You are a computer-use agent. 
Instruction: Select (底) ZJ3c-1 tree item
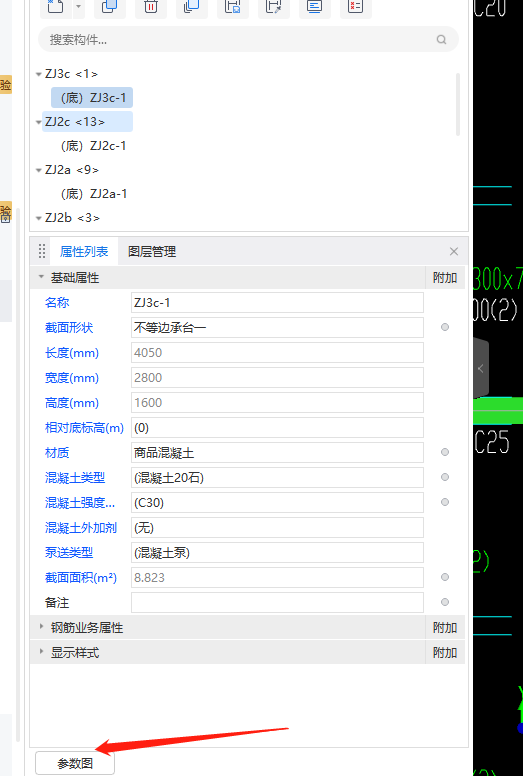coord(92,98)
